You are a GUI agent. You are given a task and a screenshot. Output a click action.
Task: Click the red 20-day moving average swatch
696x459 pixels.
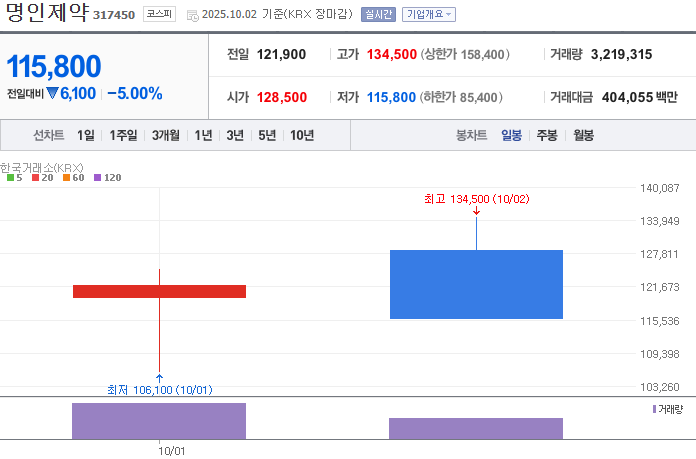[36, 178]
